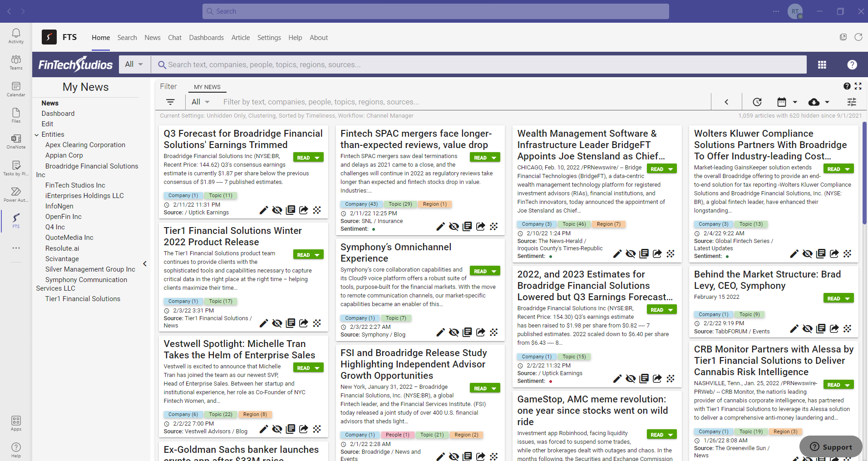
Task: Click the cloud download icon
Action: point(814,102)
